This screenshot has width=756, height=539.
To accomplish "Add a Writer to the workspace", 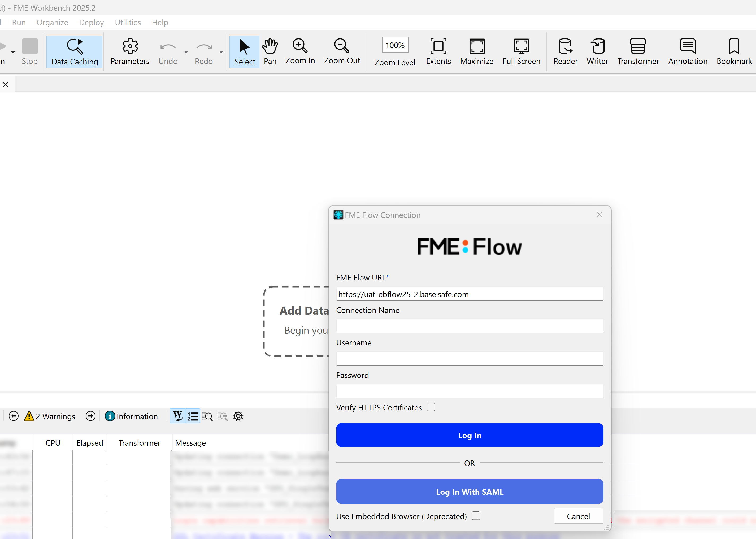I will click(597, 51).
